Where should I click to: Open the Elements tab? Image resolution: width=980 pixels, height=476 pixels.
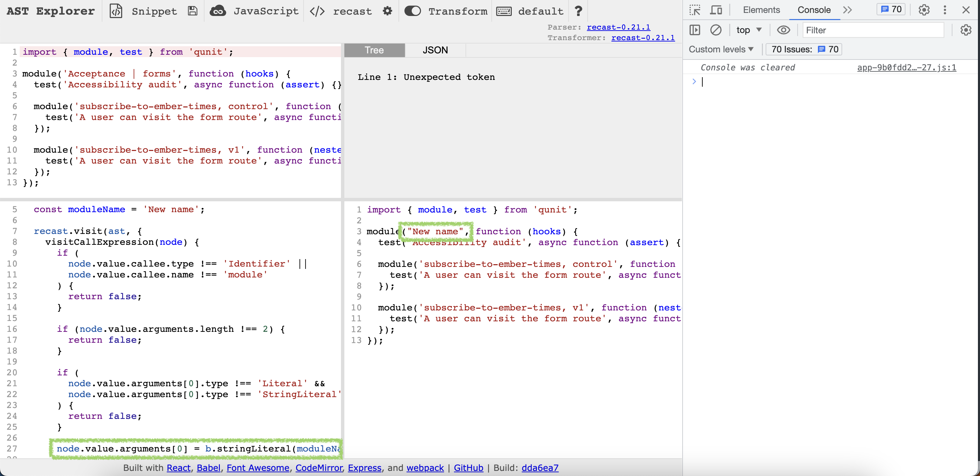[761, 10]
